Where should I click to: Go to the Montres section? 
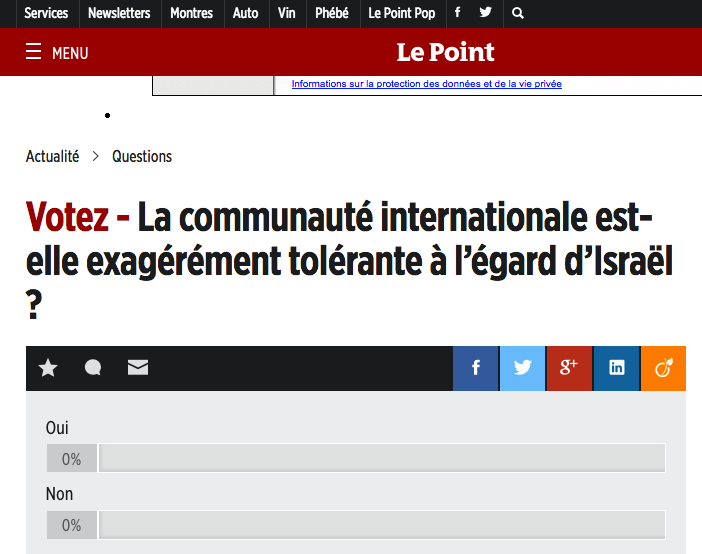pyautogui.click(x=192, y=13)
